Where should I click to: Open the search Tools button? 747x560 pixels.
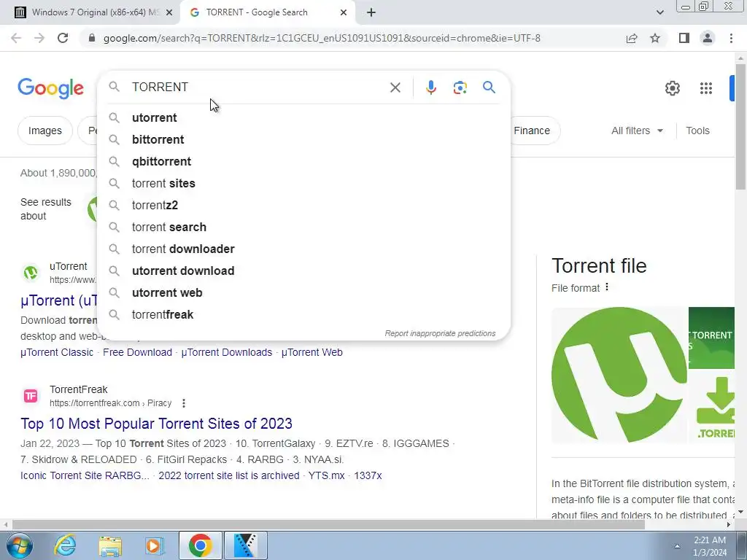(x=697, y=131)
